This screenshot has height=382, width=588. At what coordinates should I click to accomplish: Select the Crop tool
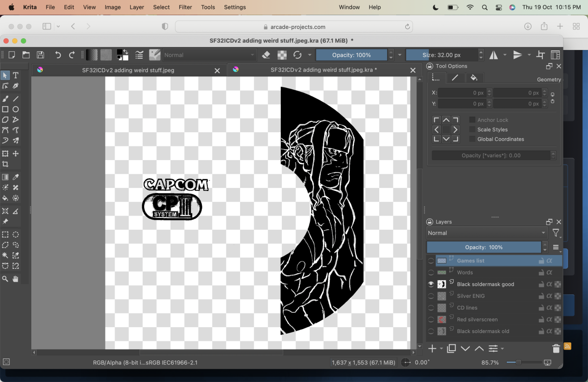click(x=5, y=165)
